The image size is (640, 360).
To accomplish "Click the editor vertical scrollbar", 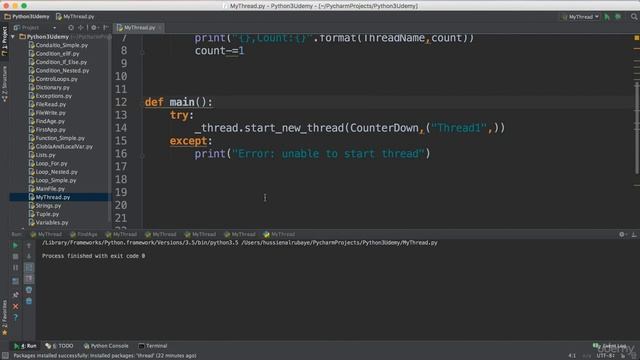I will 637,127.
